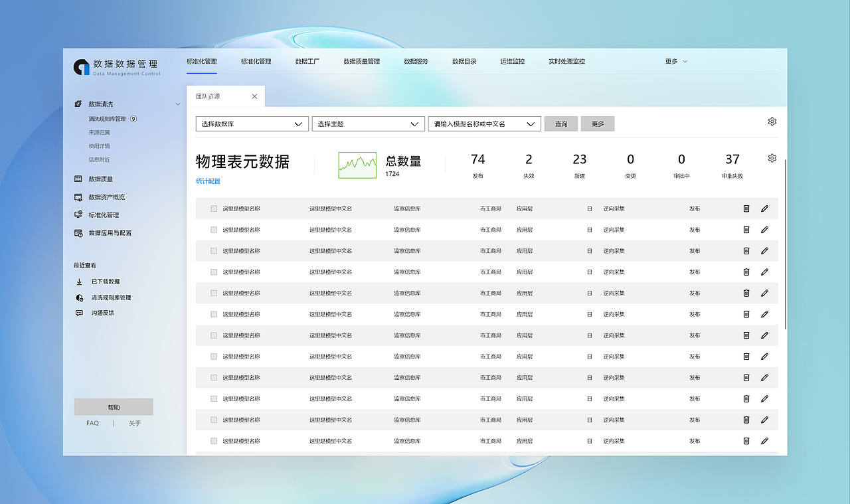Collapse the 数据清洗 sidebar group
This screenshot has height=504, width=850.
coord(177,104)
